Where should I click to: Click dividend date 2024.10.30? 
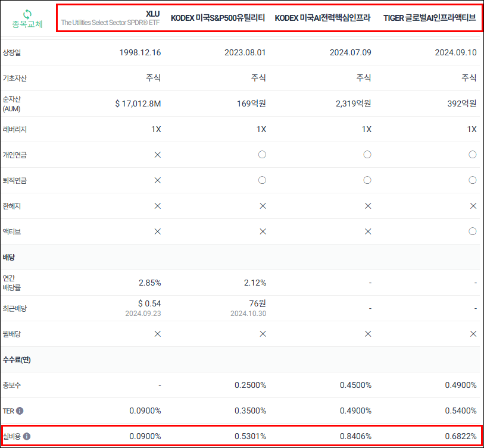pyautogui.click(x=248, y=314)
